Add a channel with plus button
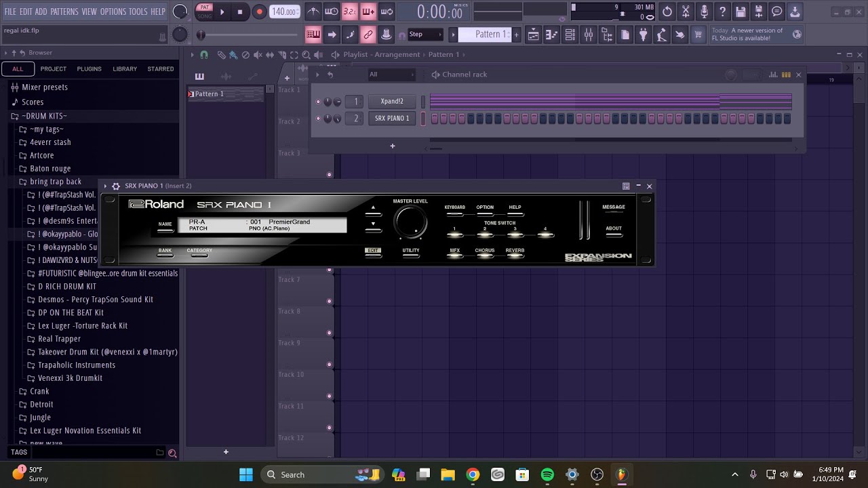 coord(392,146)
